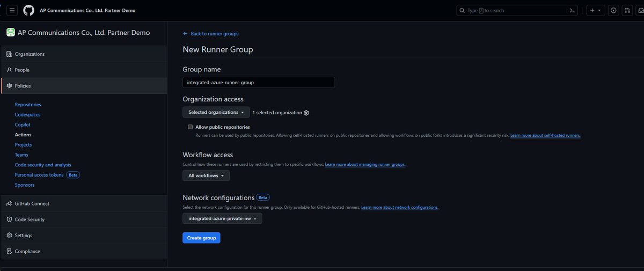The height and width of the screenshot is (271, 644).
Task: Enable Allow public repositories checkbox
Action: 190,127
